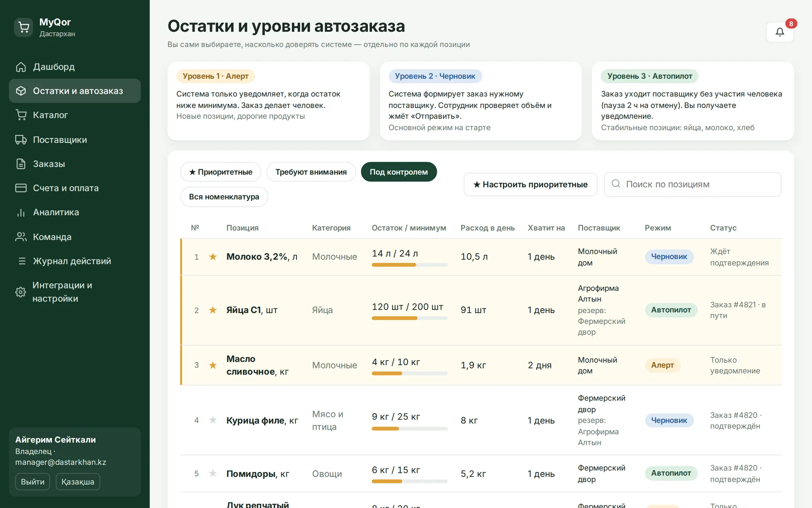Open Черновик mode badge for Курица филе
Viewport: 812px width, 508px height.
coord(669,420)
